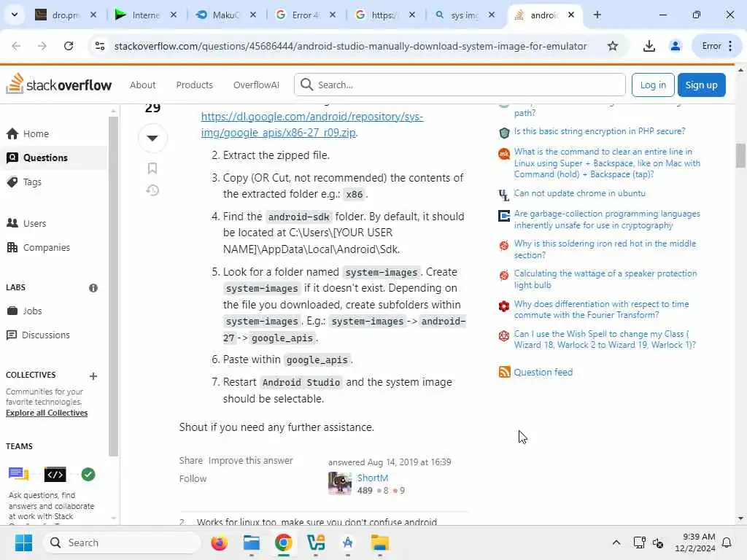Click the Collectives plus icon
This screenshot has width=747, height=560.
tap(93, 376)
